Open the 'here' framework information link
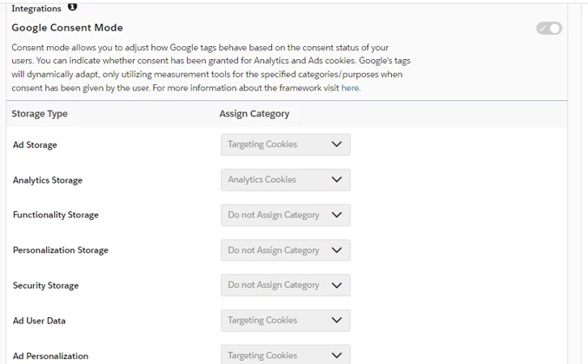 click(x=350, y=88)
